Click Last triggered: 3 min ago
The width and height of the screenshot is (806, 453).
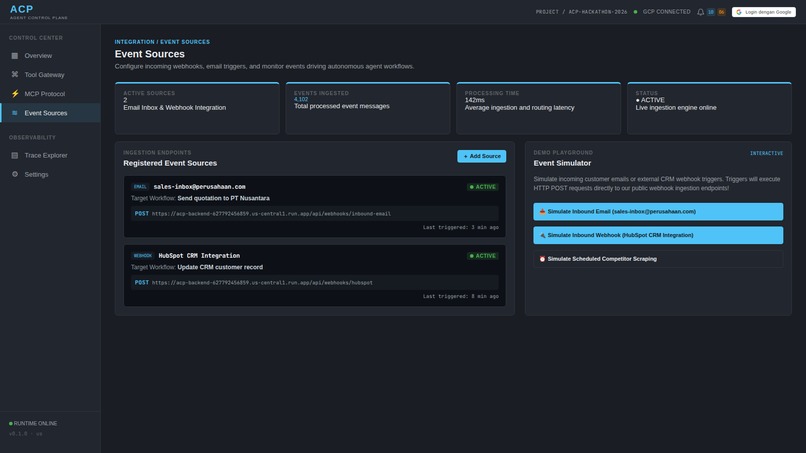[x=461, y=227]
